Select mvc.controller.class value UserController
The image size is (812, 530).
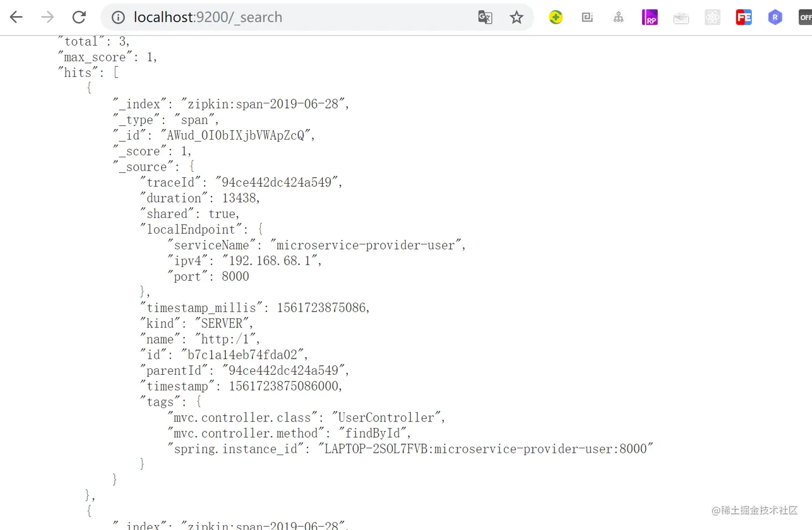point(386,418)
